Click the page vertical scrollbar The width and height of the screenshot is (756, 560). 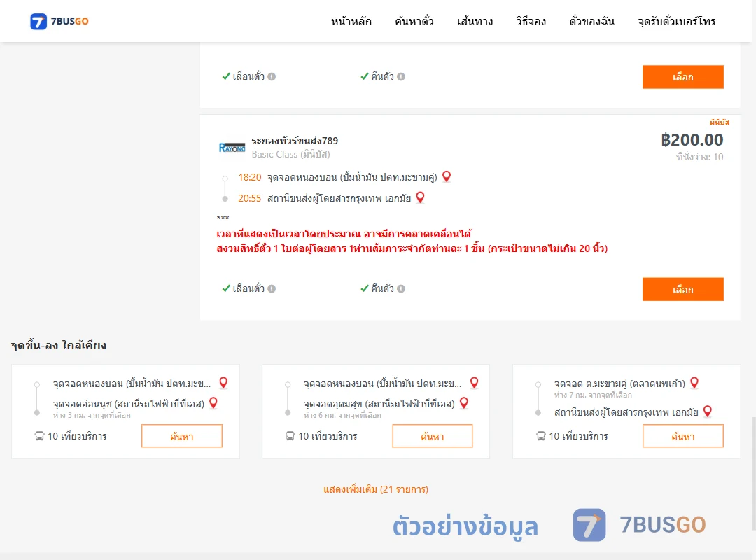tap(753, 472)
